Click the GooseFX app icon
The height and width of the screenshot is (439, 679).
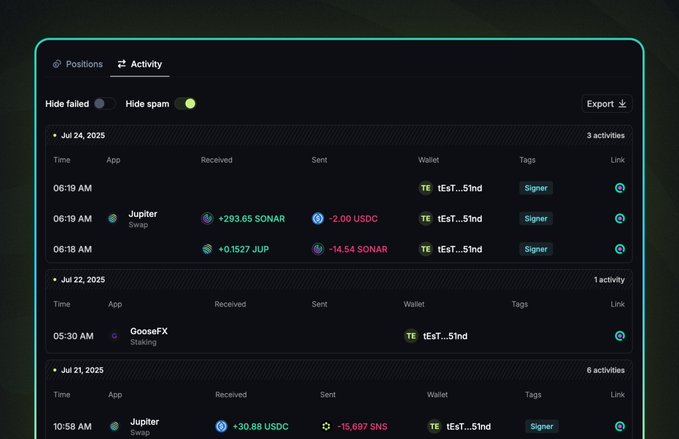point(114,336)
